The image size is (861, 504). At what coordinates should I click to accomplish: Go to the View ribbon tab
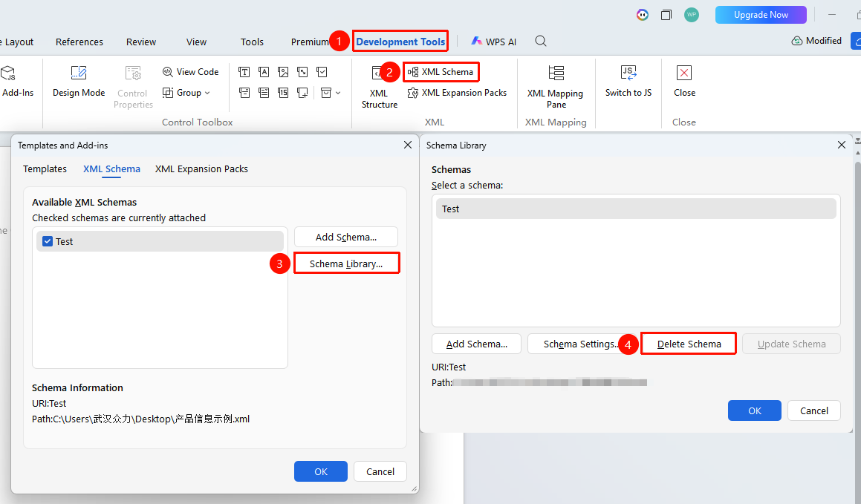coord(197,42)
